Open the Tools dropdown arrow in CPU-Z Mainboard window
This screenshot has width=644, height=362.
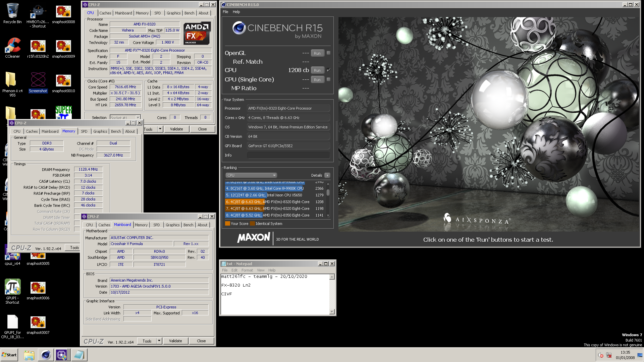159,341
